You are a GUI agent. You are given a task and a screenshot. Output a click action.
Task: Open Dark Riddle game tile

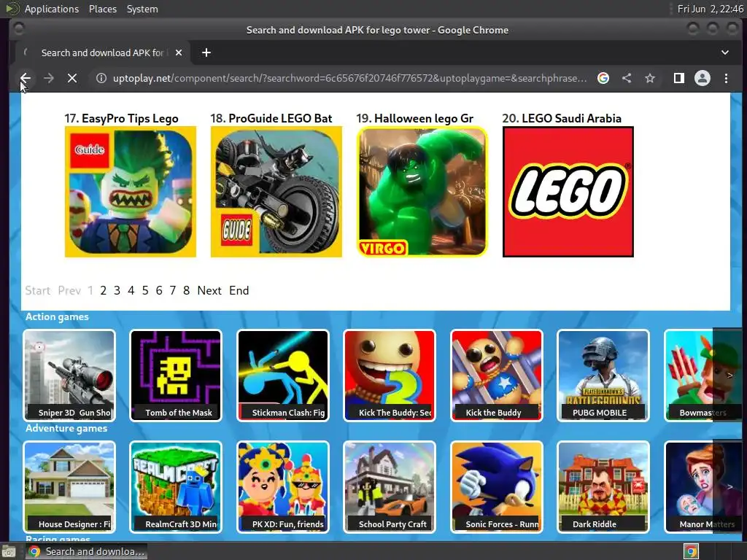(603, 486)
